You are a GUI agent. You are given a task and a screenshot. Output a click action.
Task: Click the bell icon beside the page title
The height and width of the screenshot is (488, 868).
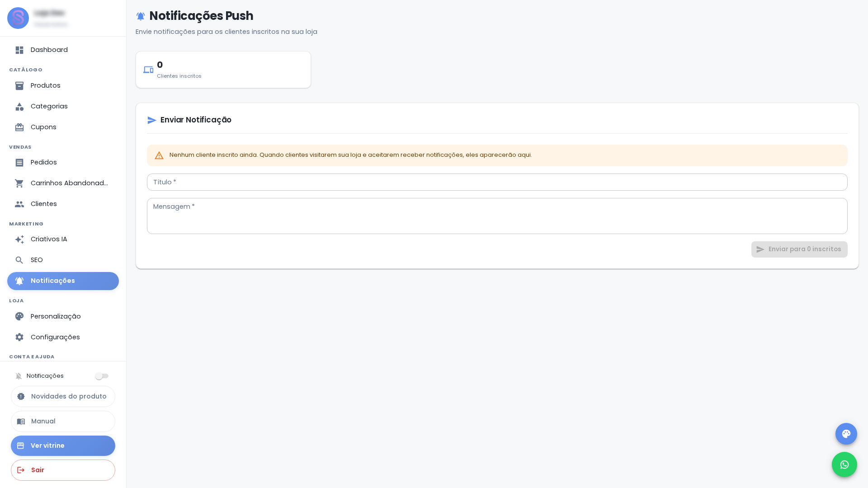tap(141, 16)
